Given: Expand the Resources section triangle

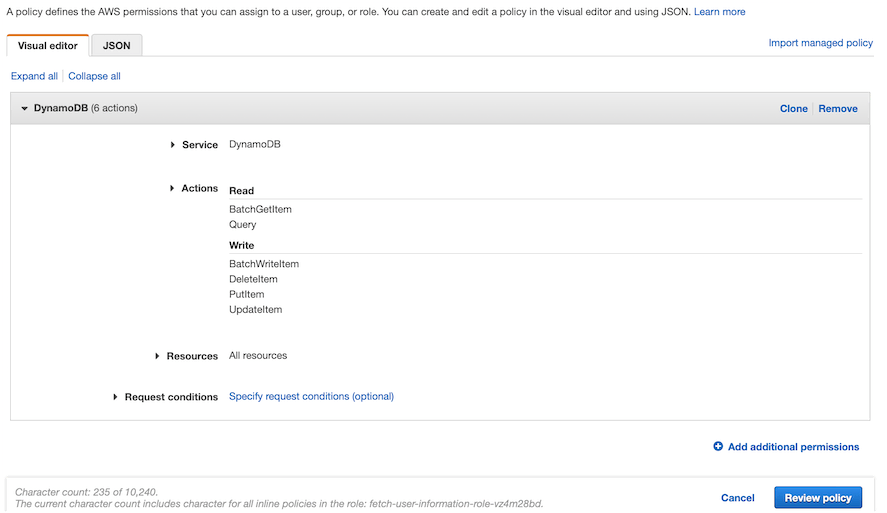Looking at the screenshot, I should pyautogui.click(x=157, y=356).
